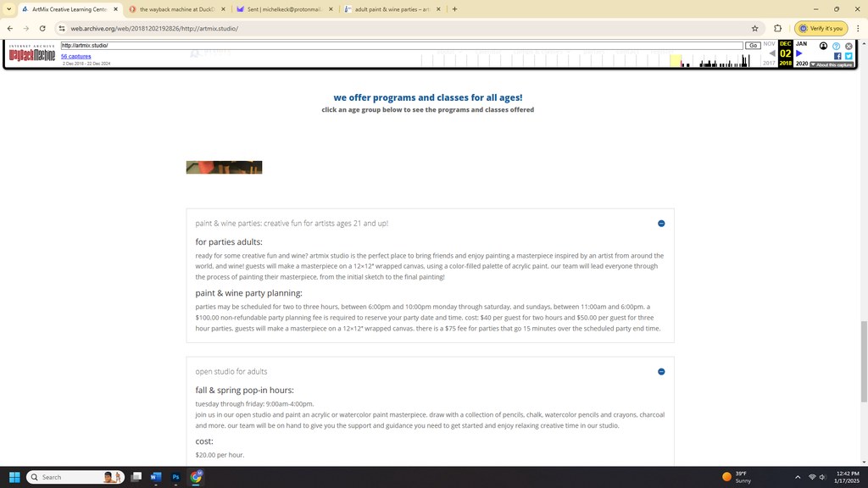Click the Wayback URL input field
This screenshot has height=488, width=868.
[401, 46]
